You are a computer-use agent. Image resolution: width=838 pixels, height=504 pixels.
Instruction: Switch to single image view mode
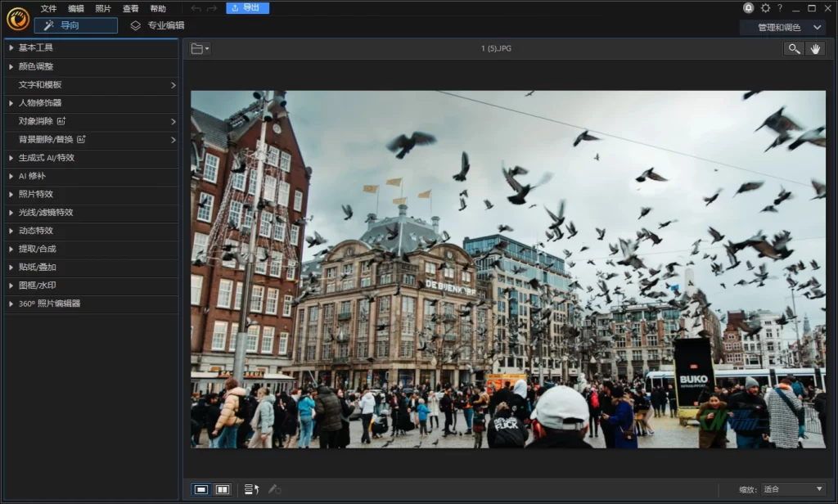pyautogui.click(x=200, y=489)
